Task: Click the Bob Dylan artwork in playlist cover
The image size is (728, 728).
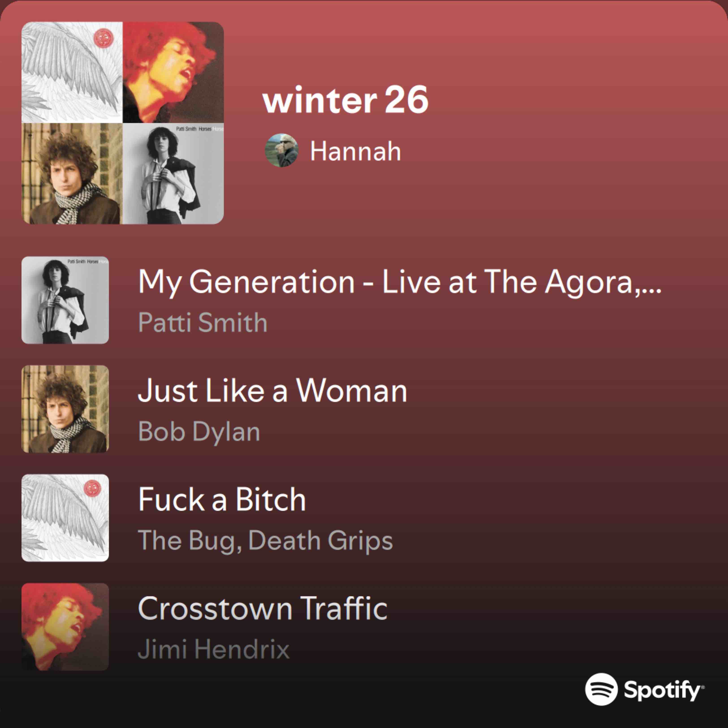Action: [72, 173]
